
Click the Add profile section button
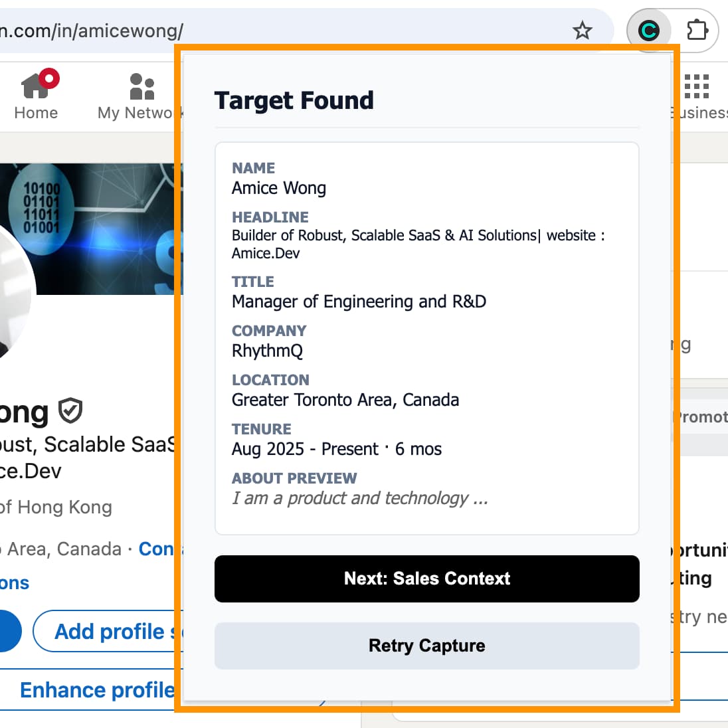(108, 631)
